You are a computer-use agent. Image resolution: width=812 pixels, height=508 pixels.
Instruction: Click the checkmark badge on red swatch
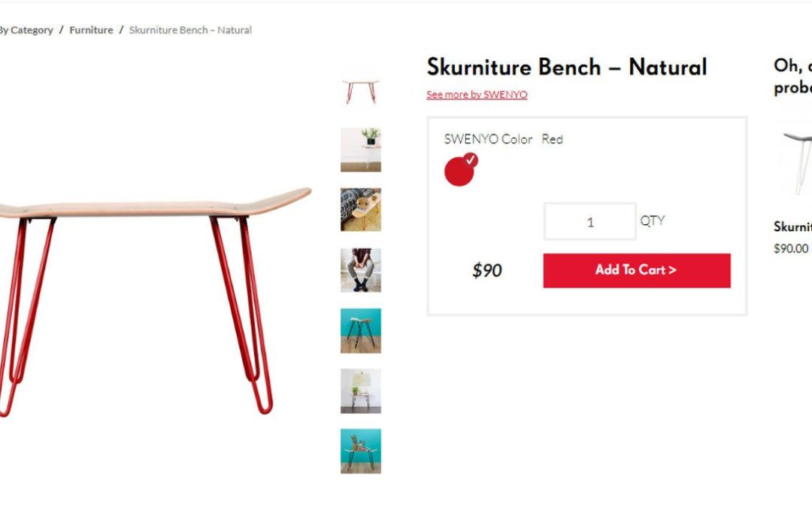[x=470, y=160]
